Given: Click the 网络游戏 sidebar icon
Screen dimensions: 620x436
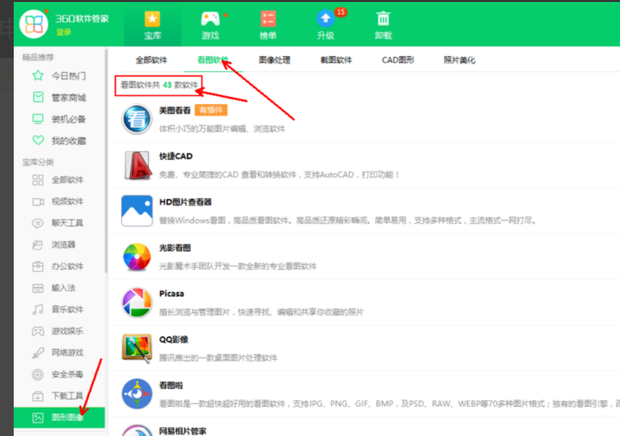Looking at the screenshot, I should [x=38, y=353].
